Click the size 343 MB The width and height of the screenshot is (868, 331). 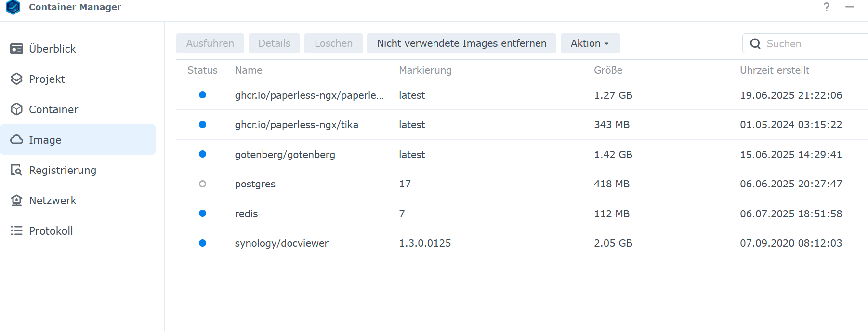coord(612,125)
